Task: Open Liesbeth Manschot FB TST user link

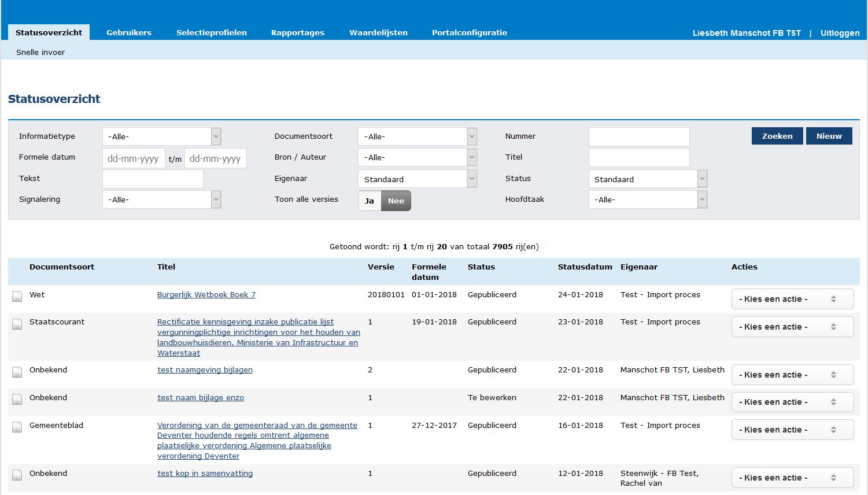Action: [747, 33]
